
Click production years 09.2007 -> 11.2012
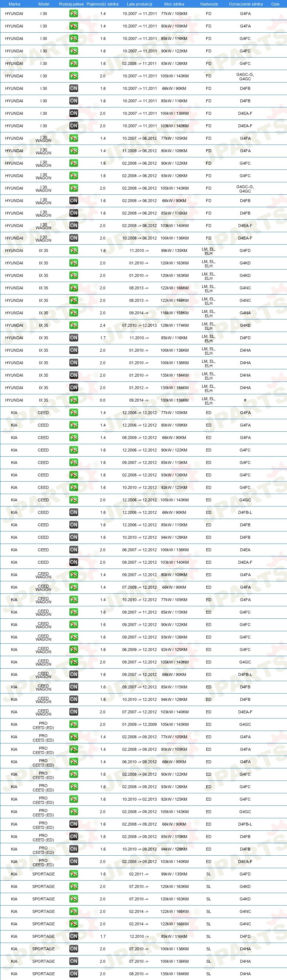pyautogui.click(x=139, y=612)
